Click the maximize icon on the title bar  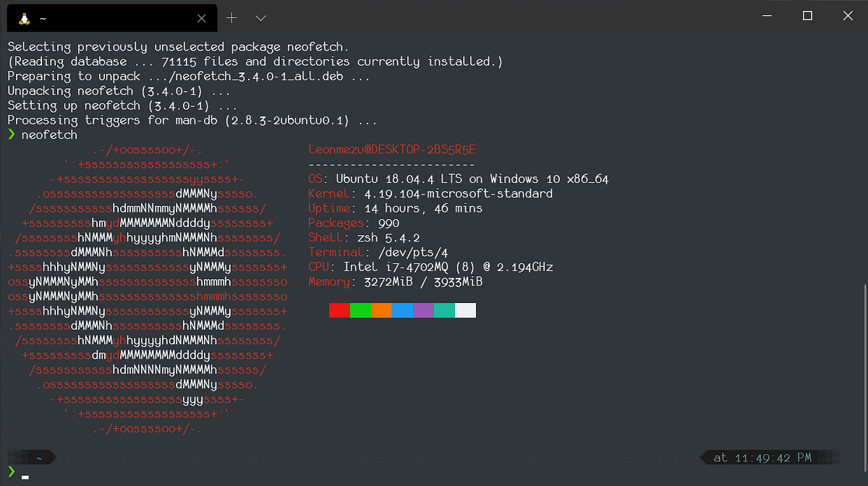click(807, 15)
